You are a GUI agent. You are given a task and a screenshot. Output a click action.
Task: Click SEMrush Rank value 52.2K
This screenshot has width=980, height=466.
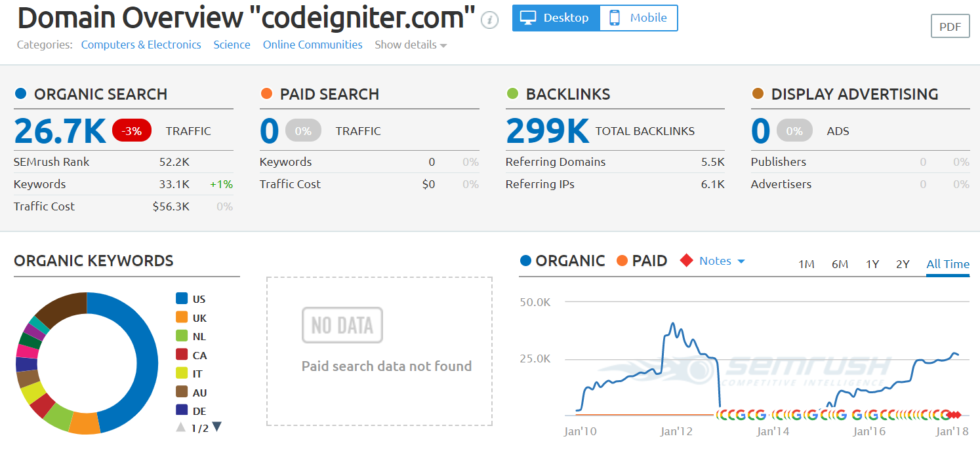(174, 162)
